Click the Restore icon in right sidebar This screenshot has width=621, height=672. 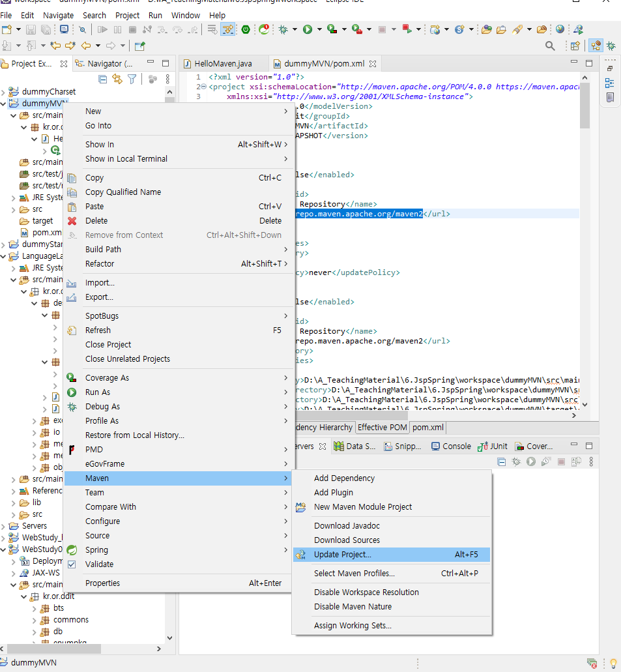(x=610, y=68)
